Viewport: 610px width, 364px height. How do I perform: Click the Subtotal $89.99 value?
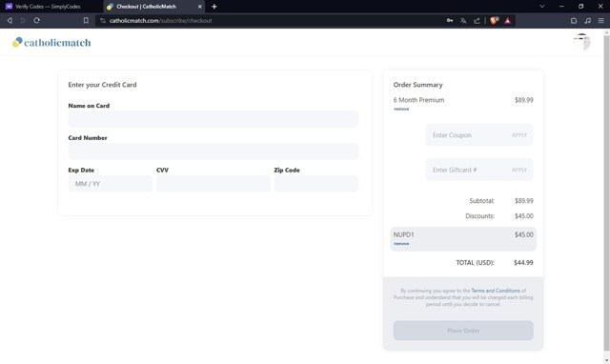tap(523, 201)
